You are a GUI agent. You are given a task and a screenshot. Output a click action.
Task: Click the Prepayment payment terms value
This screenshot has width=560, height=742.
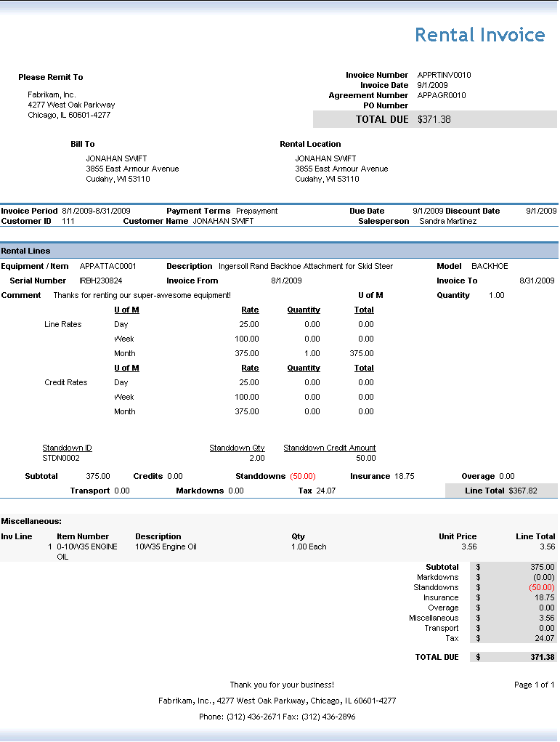[x=257, y=211]
